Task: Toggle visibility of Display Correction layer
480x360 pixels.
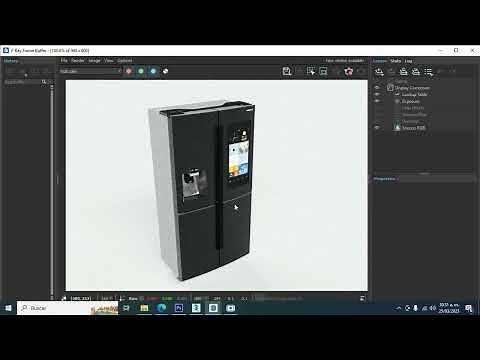Action: [377, 88]
